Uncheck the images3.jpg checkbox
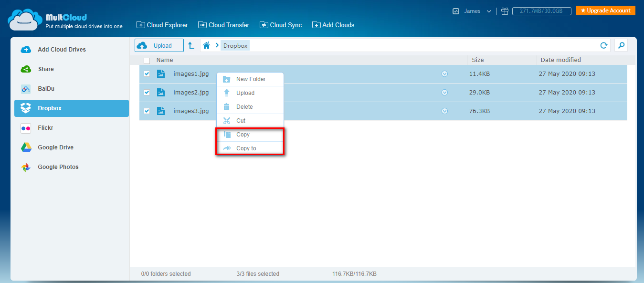This screenshot has height=283, width=644. (147, 111)
